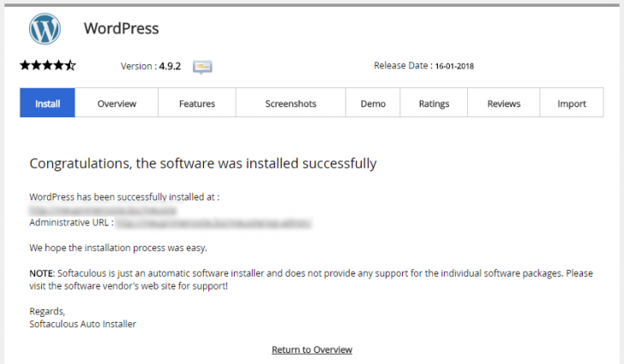Click the WordPress logo icon

pyautogui.click(x=45, y=28)
